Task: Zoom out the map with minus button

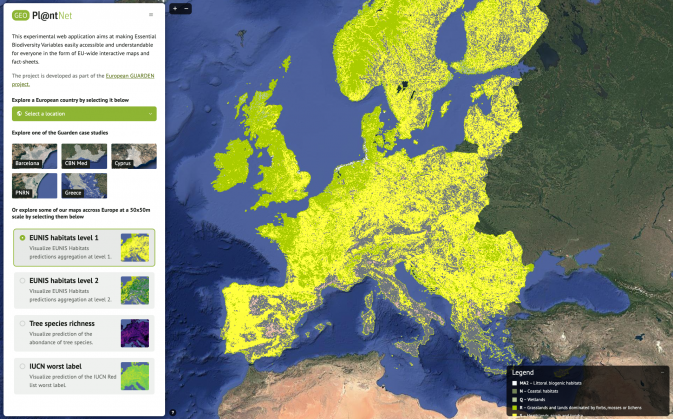Action: 187,8
